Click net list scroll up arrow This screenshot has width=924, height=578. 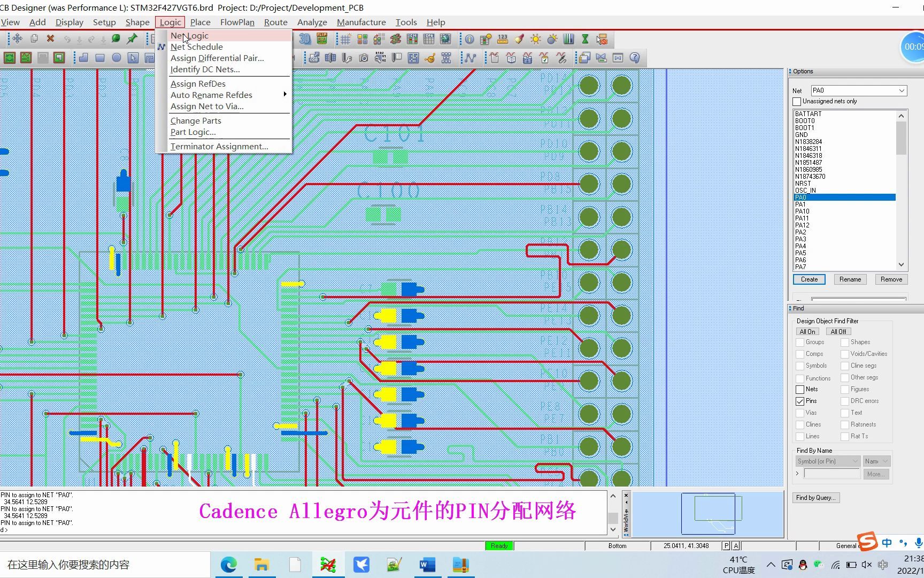point(901,116)
